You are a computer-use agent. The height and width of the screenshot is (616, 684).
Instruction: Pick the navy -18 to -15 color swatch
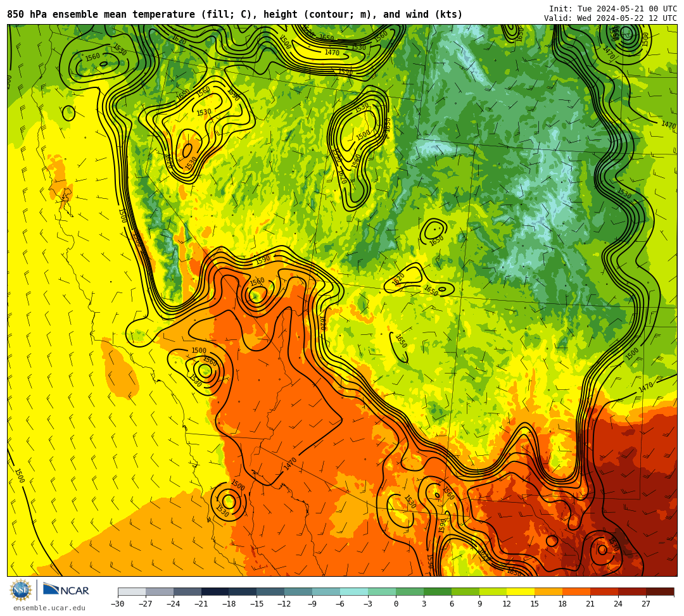coord(243,591)
